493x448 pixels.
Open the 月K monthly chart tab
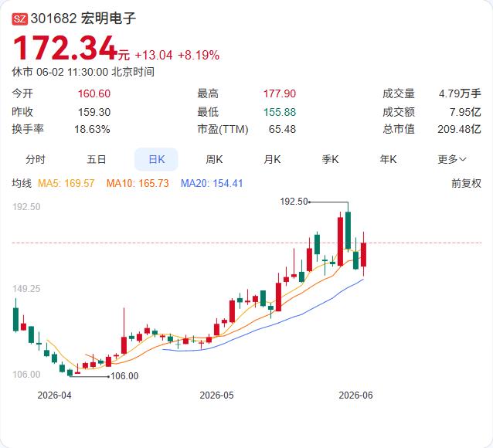pos(272,159)
